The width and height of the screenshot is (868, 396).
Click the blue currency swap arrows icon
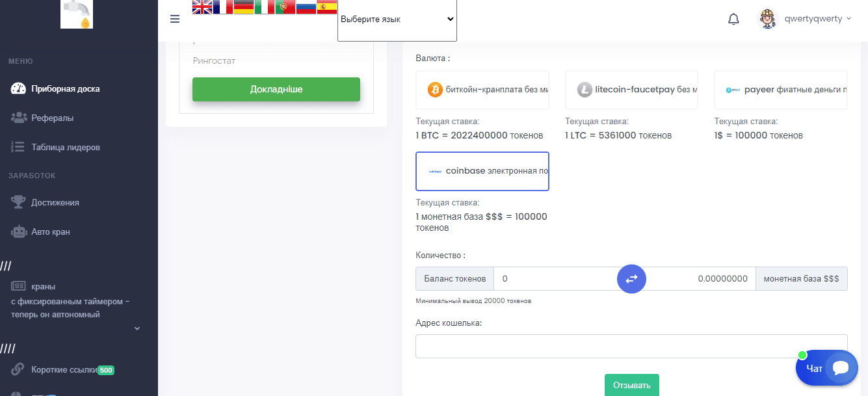coord(631,278)
